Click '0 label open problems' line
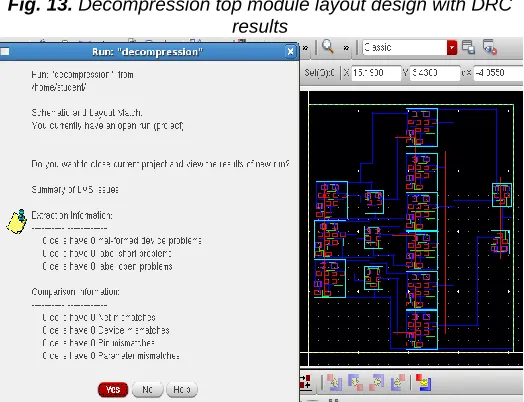 pos(107,266)
